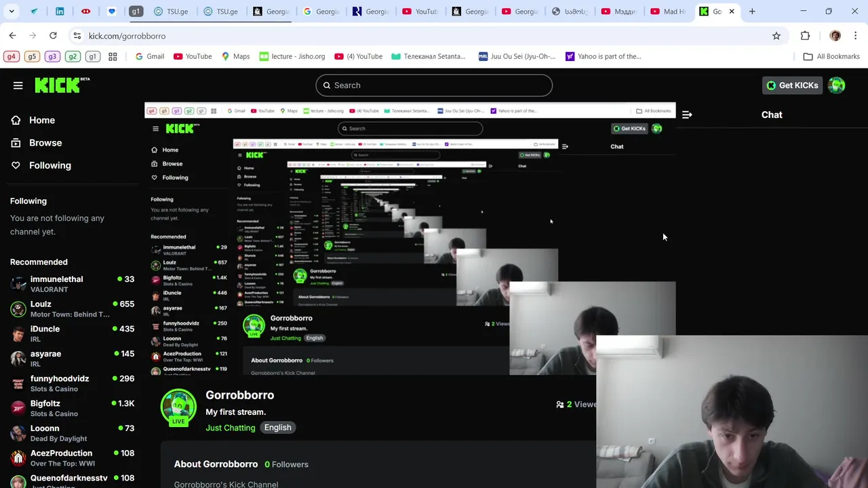
Task: Open a new tab
Action: (x=752, y=12)
